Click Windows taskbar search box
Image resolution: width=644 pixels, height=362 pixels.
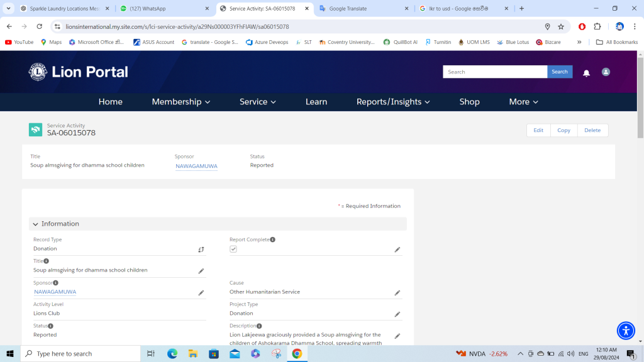click(80, 353)
